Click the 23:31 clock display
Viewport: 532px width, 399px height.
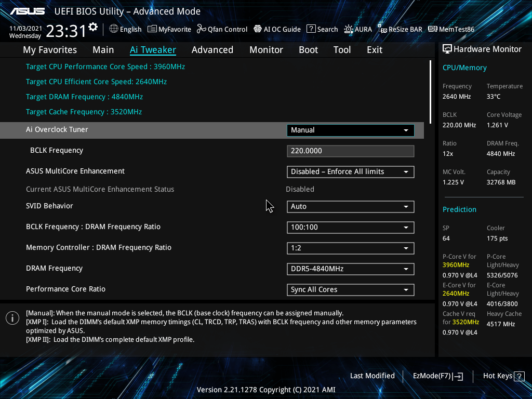click(x=66, y=31)
